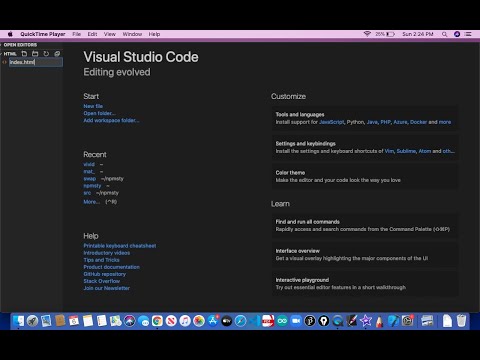Open Siri from the dock
The width and height of the screenshot is (480, 360).
point(130,321)
